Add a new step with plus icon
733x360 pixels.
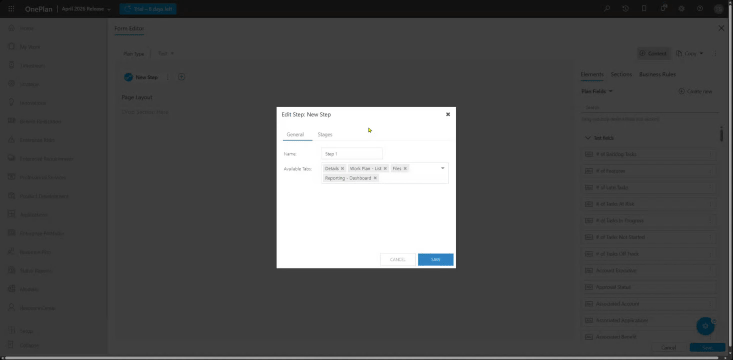click(x=182, y=77)
